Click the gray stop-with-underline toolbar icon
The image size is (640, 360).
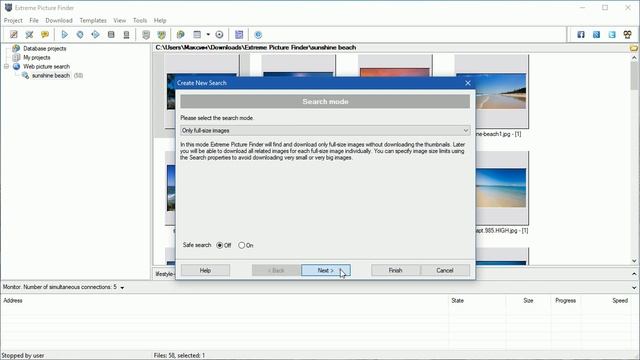pyautogui.click(x=127, y=35)
